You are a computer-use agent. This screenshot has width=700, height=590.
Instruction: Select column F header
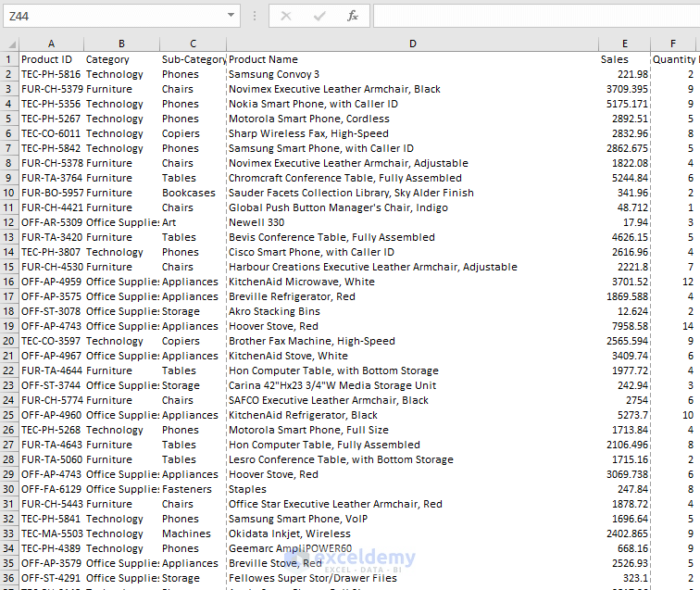point(673,44)
